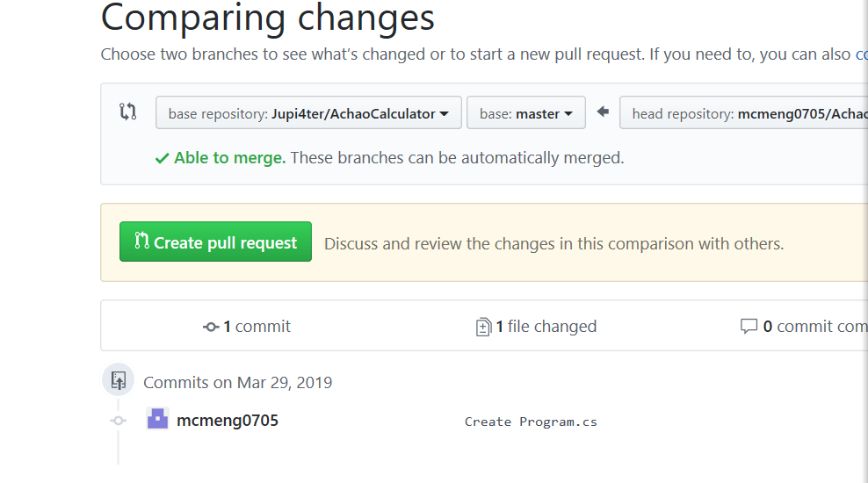Click the Able to merge status text
This screenshot has width=868, height=483.
pyautogui.click(x=229, y=158)
